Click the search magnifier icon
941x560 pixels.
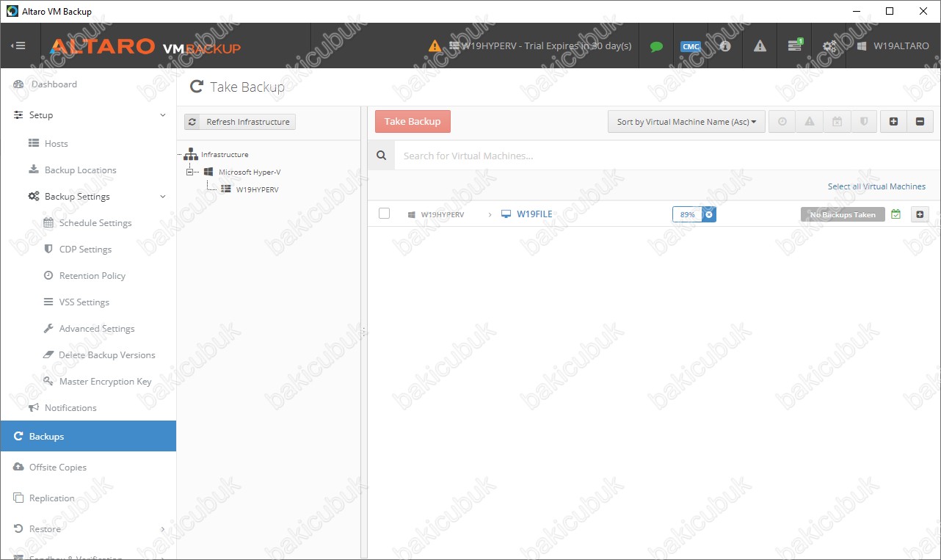click(x=381, y=156)
